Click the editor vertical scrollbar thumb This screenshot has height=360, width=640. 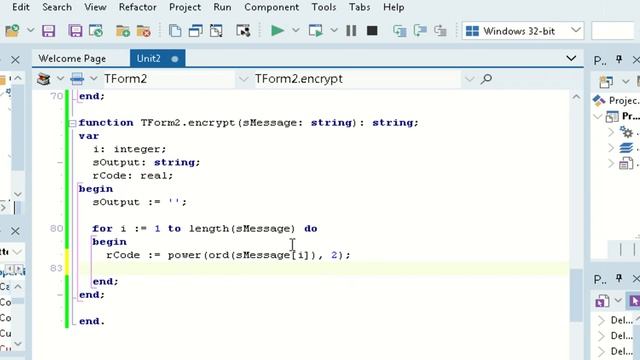coord(576,295)
